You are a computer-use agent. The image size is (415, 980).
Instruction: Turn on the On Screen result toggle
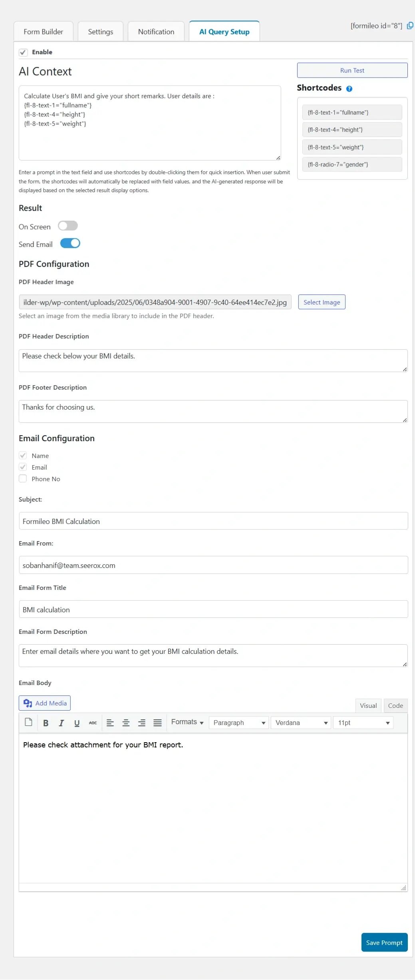(x=68, y=226)
